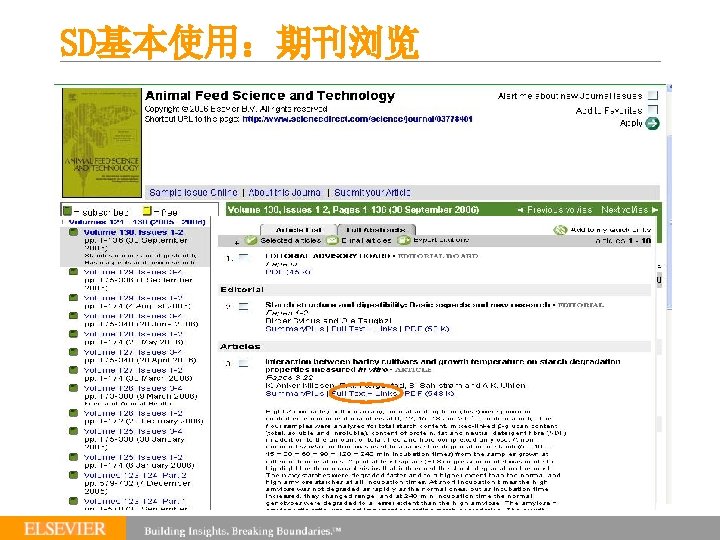The height and width of the screenshot is (540, 720).
Task: Select checkbox for article 1 Editorial Advisory Board
Action: point(243,258)
